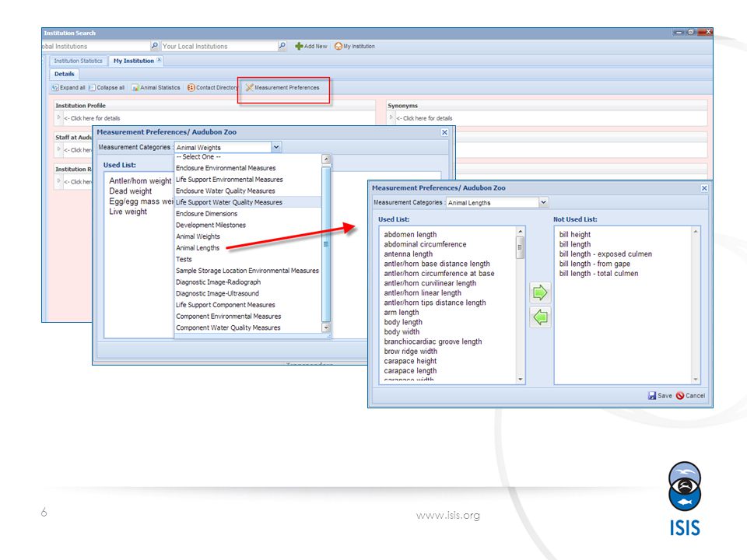Expand Staff at Audubon section

[x=58, y=149]
